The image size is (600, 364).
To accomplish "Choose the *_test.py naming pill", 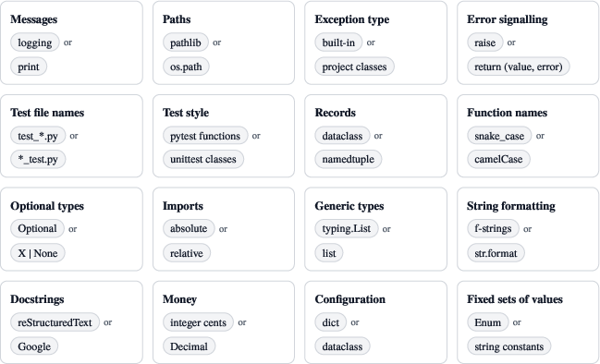I will (38, 159).
